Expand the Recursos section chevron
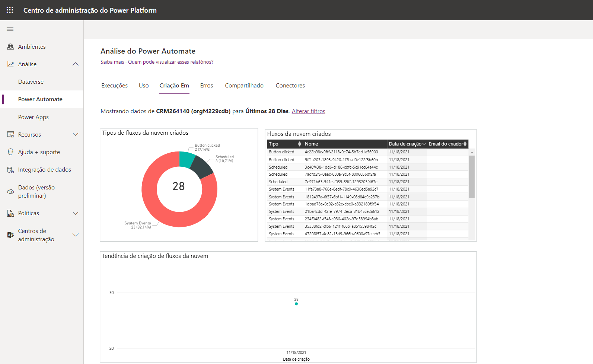The width and height of the screenshot is (593, 364). point(76,134)
